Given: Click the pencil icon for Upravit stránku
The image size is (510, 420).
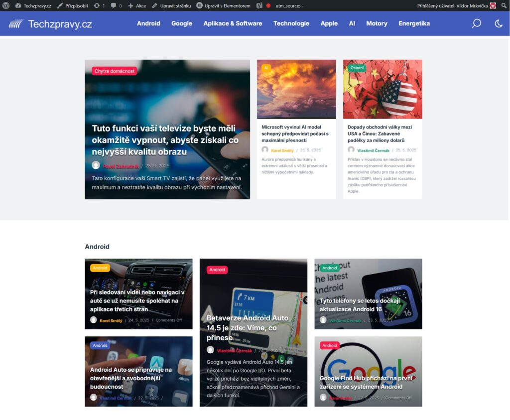Looking at the screenshot, I should click(155, 5).
